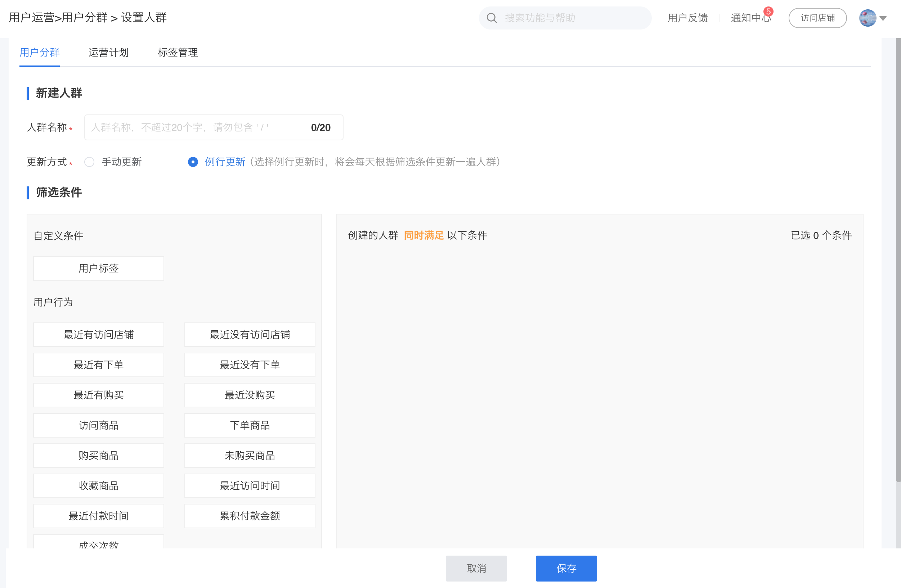Click the 访问店铺 button
901x588 pixels.
tap(817, 18)
